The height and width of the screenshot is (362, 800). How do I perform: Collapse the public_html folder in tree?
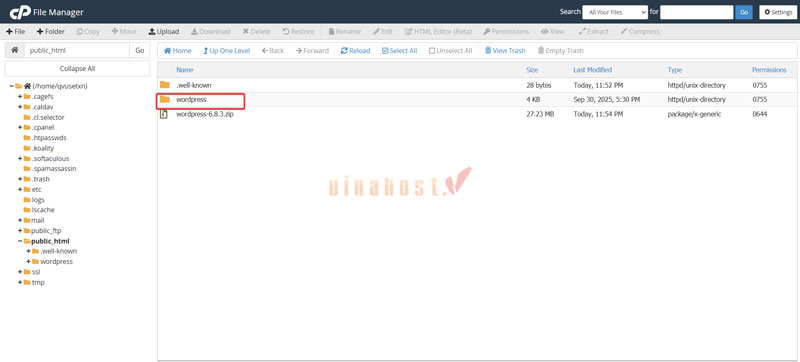coord(20,241)
